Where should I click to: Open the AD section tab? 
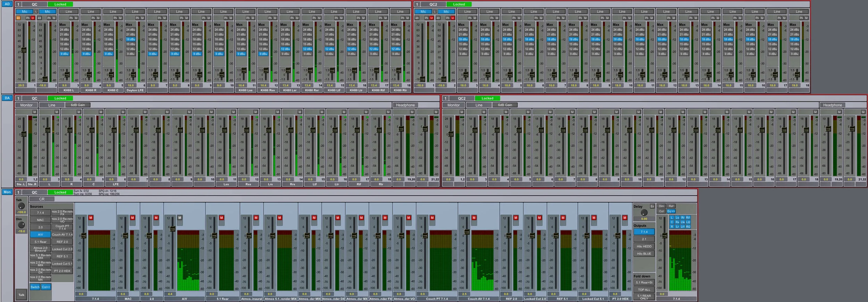[x=7, y=4]
